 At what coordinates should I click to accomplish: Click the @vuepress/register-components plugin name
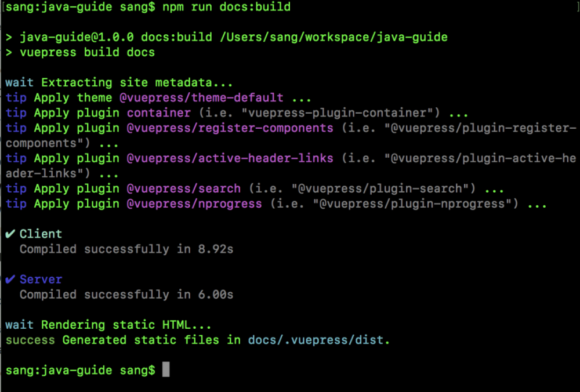(x=230, y=128)
